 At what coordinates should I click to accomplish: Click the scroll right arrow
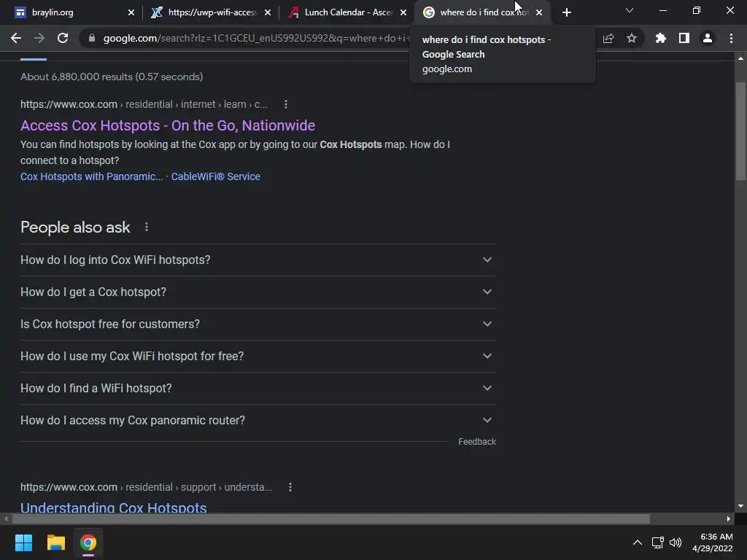(729, 518)
